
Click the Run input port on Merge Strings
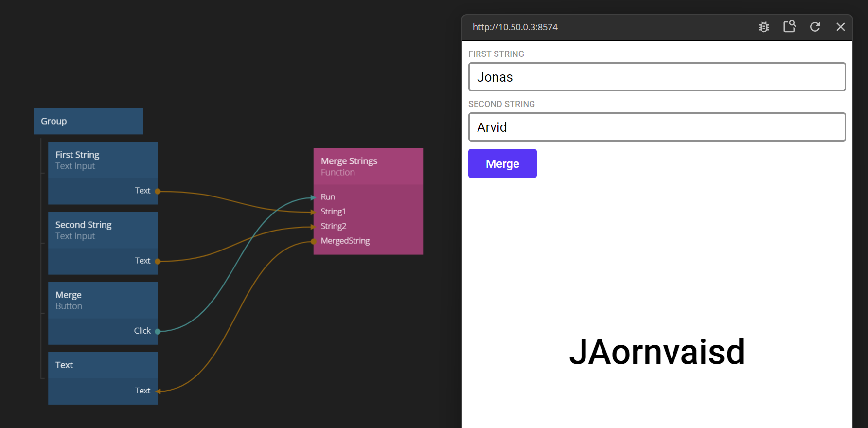(314, 197)
